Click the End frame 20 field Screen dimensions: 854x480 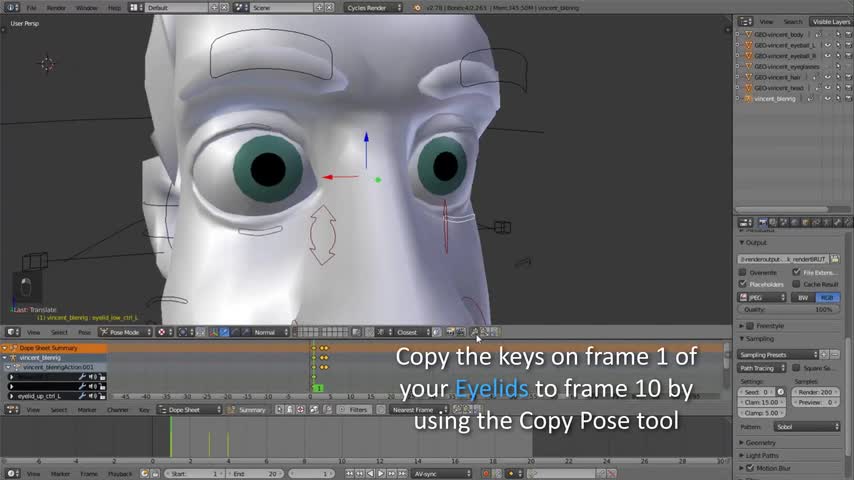click(255, 473)
